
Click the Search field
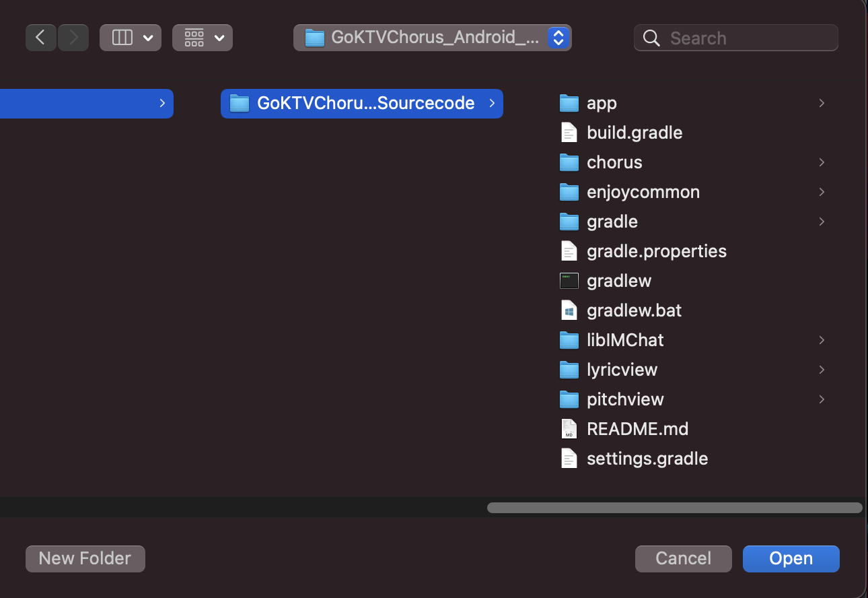pyautogui.click(x=736, y=38)
